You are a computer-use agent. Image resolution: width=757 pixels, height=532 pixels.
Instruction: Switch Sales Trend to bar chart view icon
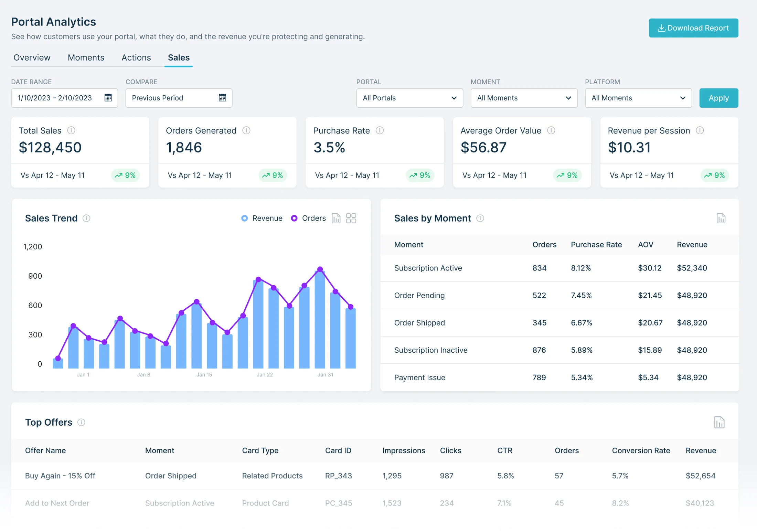pyautogui.click(x=336, y=218)
